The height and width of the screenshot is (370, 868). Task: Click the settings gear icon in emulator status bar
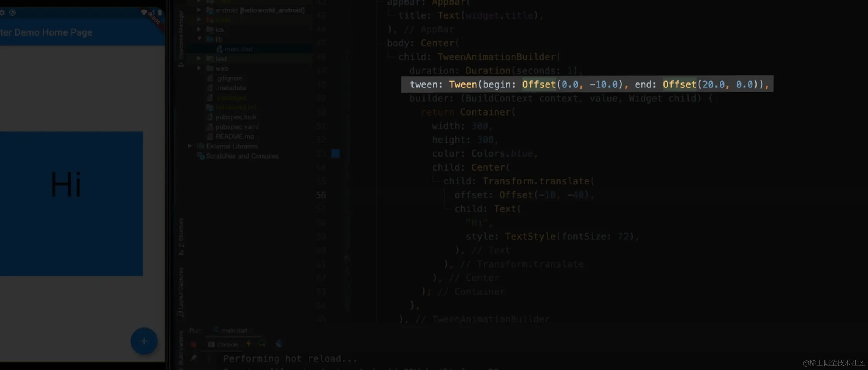point(2,13)
